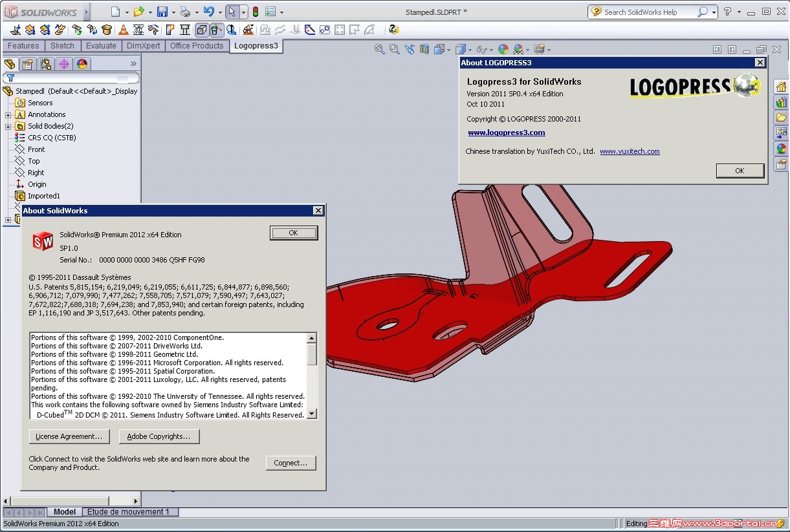Switch to the Office Products tab
Screen dimensions: 790x532
197,46
